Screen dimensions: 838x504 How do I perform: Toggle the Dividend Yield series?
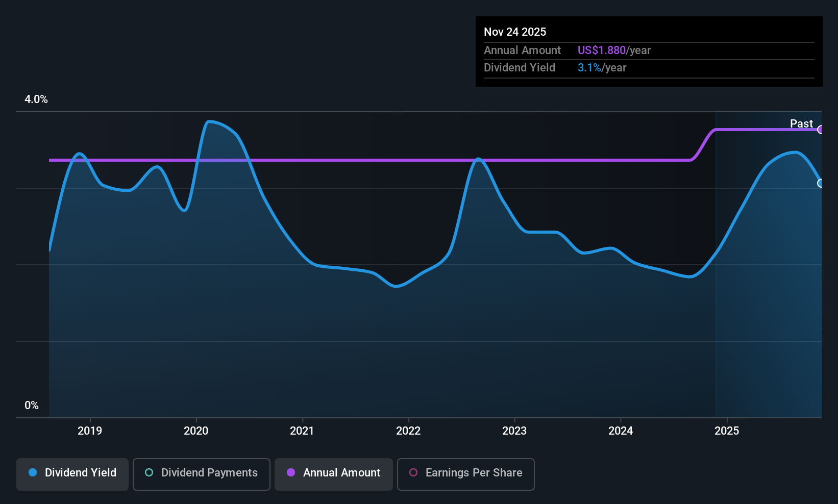72,474
